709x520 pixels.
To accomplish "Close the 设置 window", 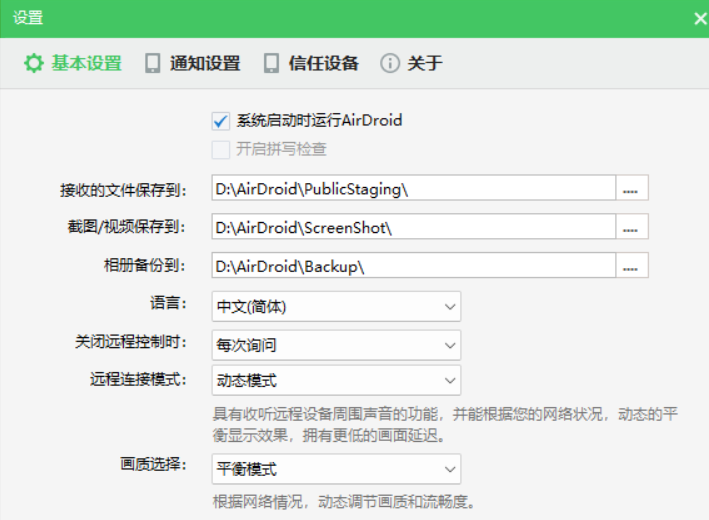I will click(700, 19).
